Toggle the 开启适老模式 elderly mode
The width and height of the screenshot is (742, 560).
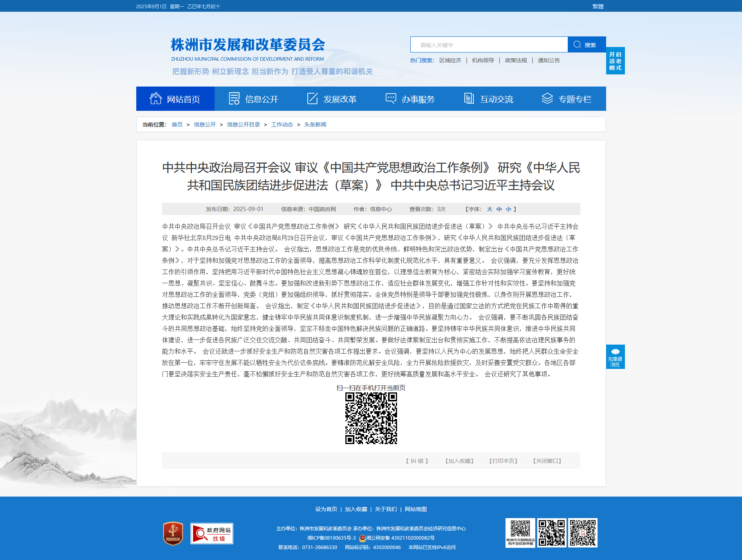point(615,61)
